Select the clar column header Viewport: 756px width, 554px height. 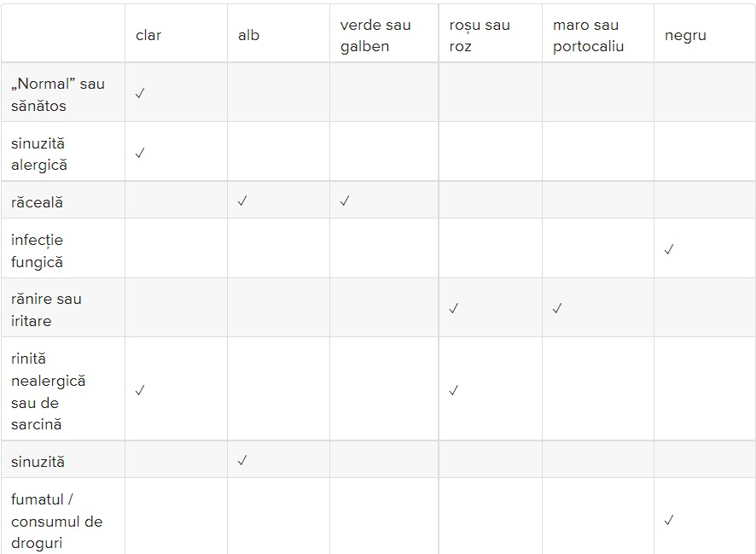[148, 35]
